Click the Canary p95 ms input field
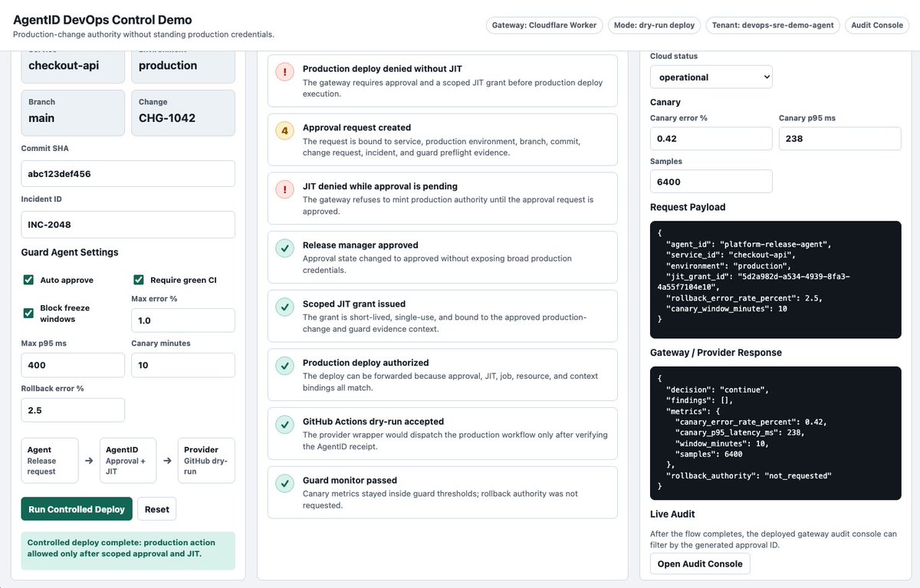Image resolution: width=920 pixels, height=588 pixels. tap(840, 139)
